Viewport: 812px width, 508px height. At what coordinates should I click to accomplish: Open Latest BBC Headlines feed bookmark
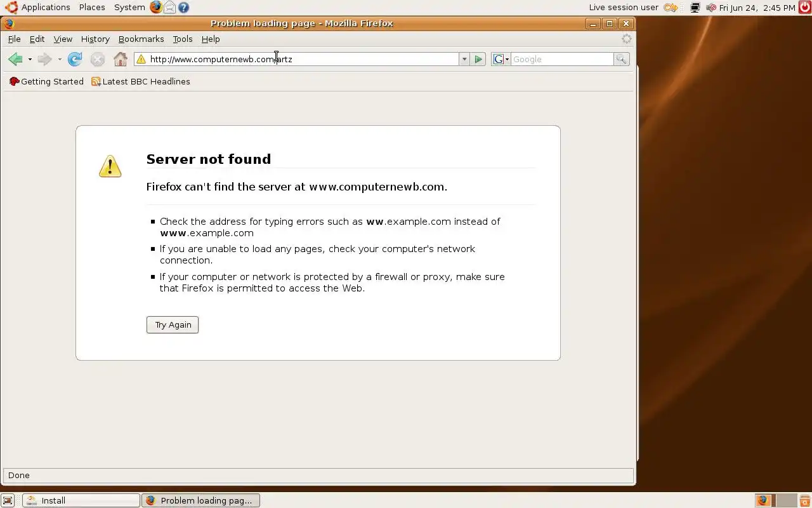[141, 81]
